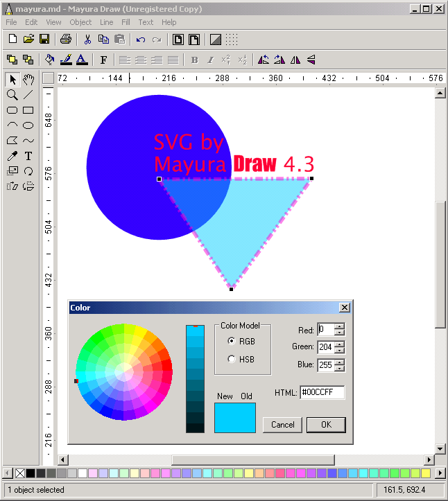Open a file with the folder icon

pyautogui.click(x=28, y=39)
